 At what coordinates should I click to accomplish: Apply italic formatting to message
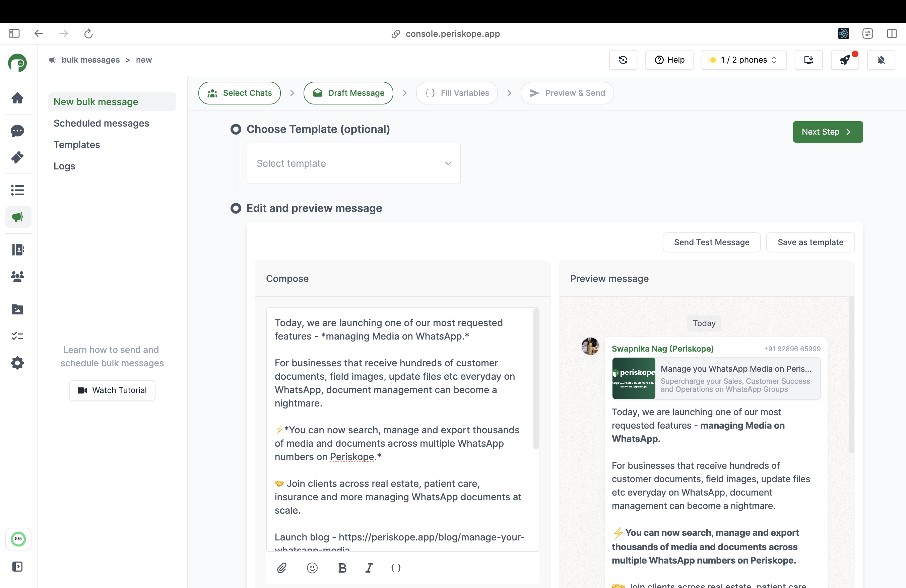pyautogui.click(x=369, y=568)
